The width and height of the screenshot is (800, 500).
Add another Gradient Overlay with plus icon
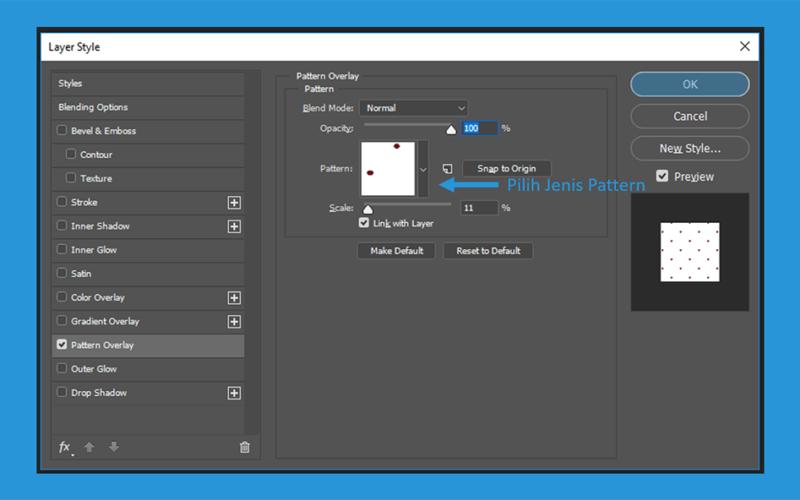pos(234,321)
